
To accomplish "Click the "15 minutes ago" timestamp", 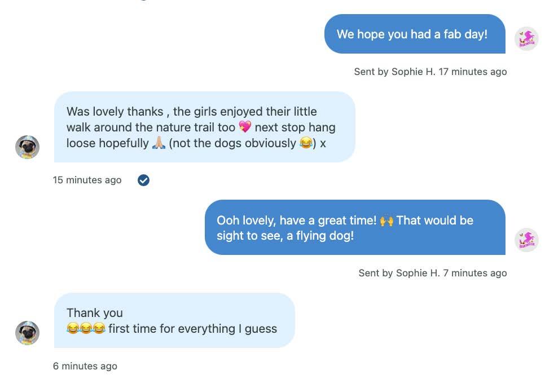I will pos(87,180).
